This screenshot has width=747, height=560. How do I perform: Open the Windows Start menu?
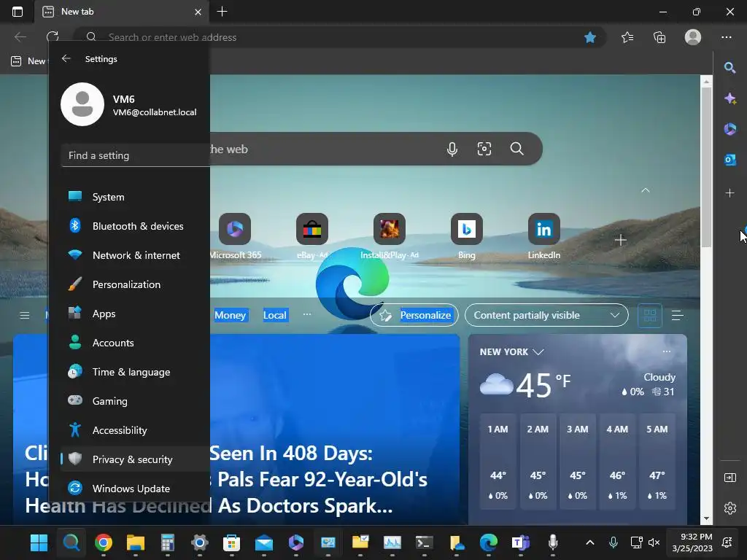point(39,542)
